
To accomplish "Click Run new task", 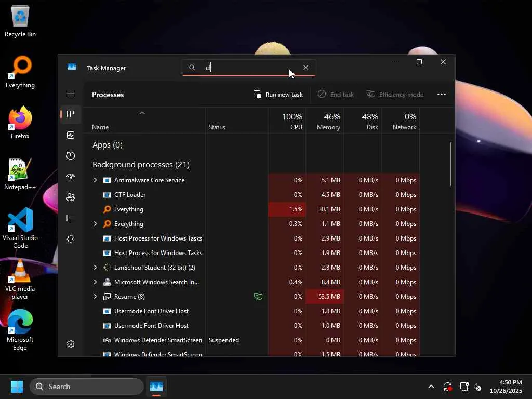I will click(x=278, y=95).
